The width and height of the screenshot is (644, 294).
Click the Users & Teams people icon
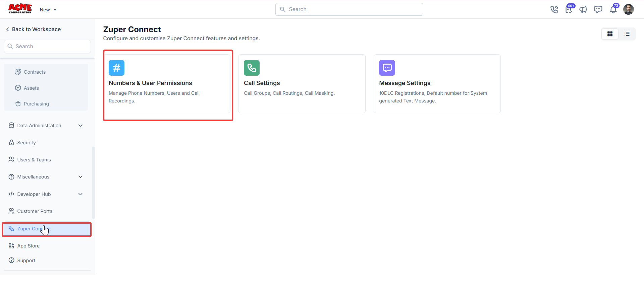coord(11,159)
